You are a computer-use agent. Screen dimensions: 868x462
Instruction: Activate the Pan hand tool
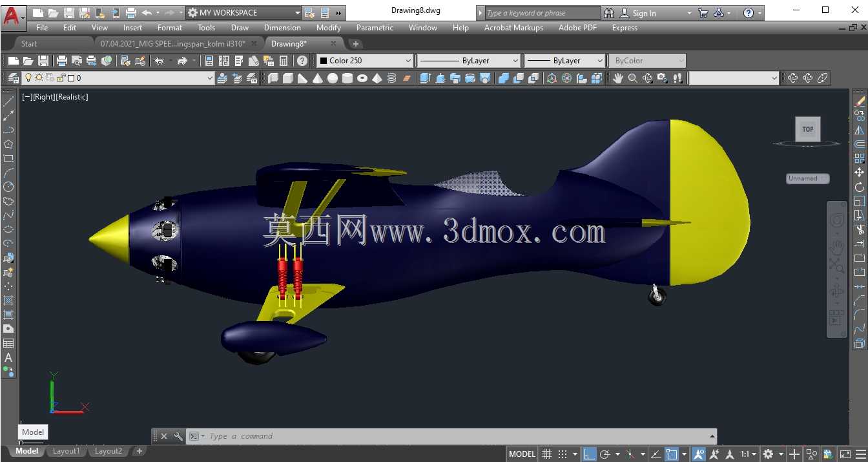pyautogui.click(x=618, y=78)
